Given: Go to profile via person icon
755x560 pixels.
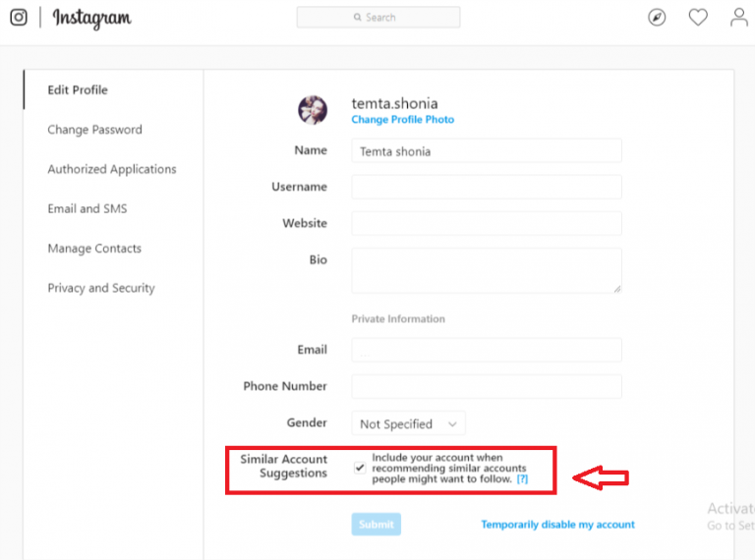Looking at the screenshot, I should coord(739,18).
